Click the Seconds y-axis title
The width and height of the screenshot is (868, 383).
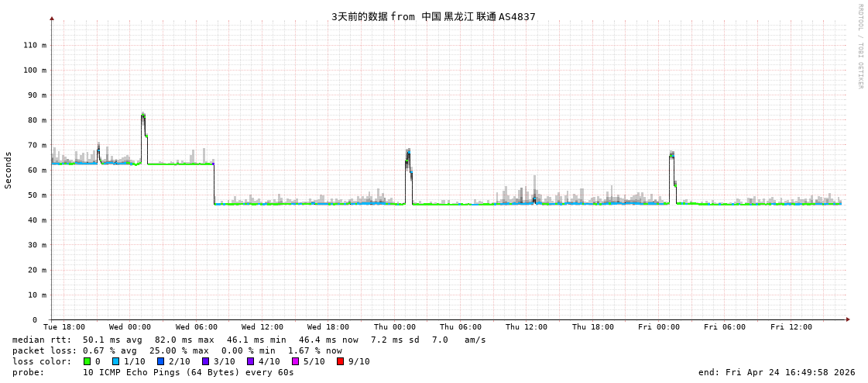[x=9, y=170]
